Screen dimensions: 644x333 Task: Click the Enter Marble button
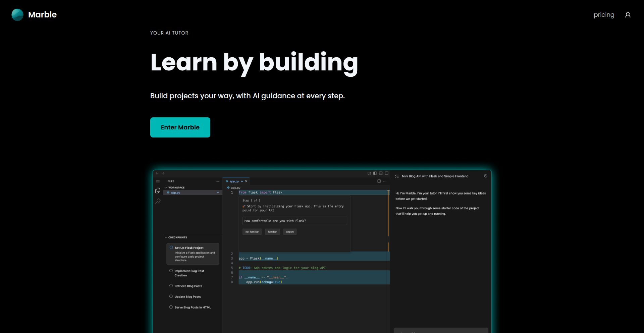click(180, 127)
